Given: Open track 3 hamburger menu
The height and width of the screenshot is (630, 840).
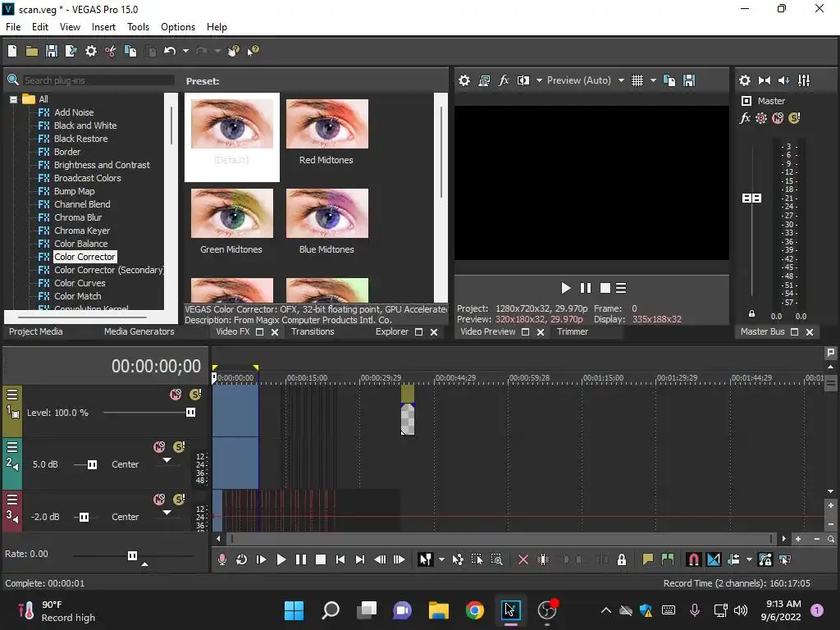Looking at the screenshot, I should pyautogui.click(x=12, y=500).
